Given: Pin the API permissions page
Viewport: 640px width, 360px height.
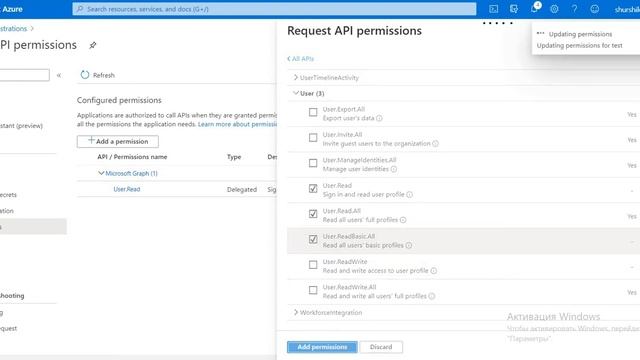Looking at the screenshot, I should pyautogui.click(x=93, y=45).
